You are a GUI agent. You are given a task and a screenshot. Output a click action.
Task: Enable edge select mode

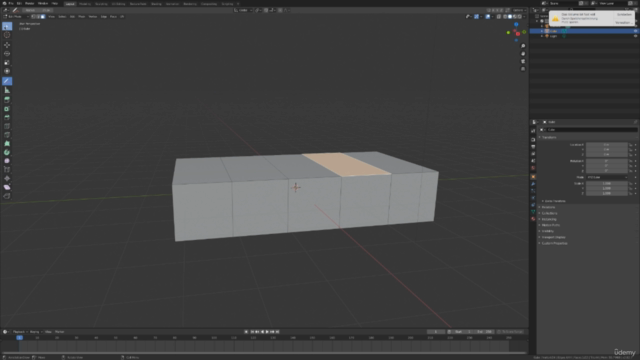click(38, 17)
